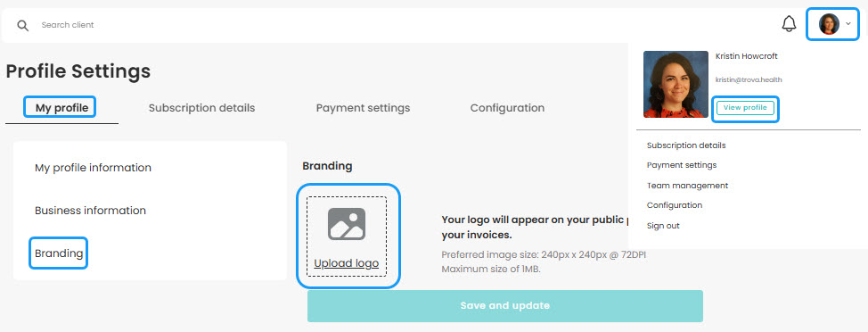Viewport: 868px width, 332px height.
Task: Sign out from the account menu
Action: tap(663, 226)
